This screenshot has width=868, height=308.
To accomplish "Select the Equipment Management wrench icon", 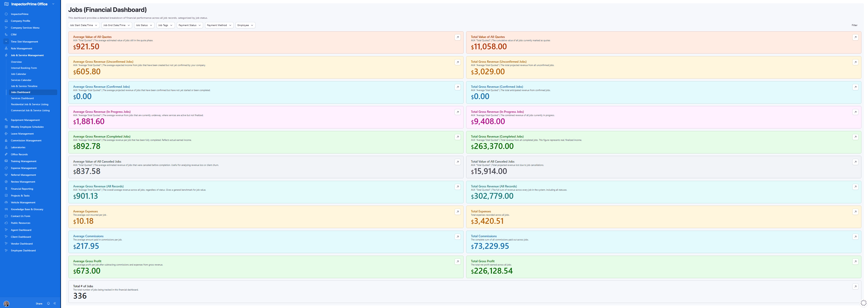I will [6, 120].
